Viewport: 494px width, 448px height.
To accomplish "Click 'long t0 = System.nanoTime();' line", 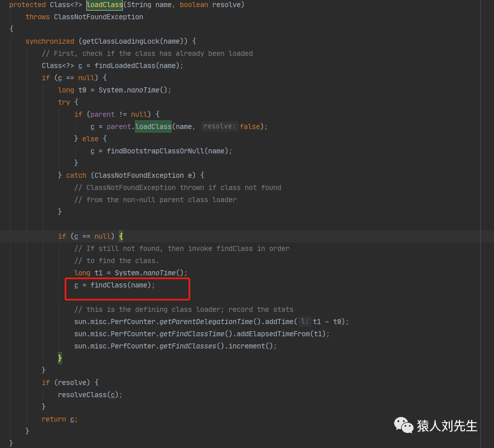I will [x=115, y=90].
